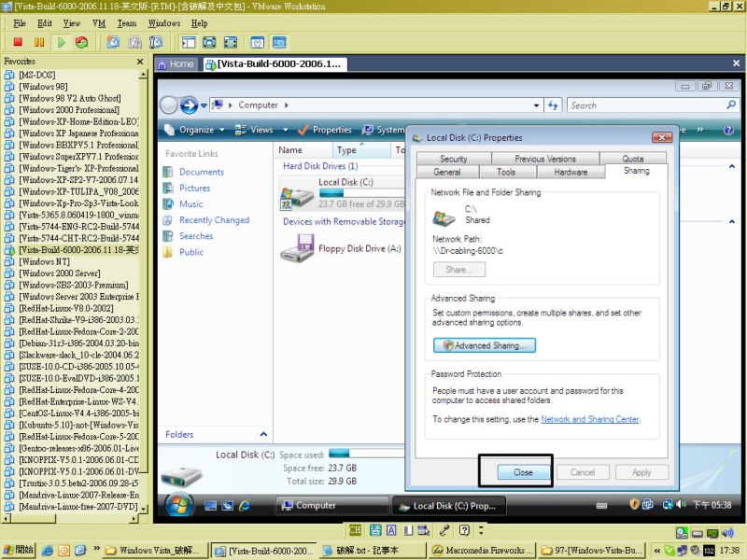Viewport: 747px width, 560px height.
Task: Click the Refresh icon beside address bar
Action: [553, 105]
